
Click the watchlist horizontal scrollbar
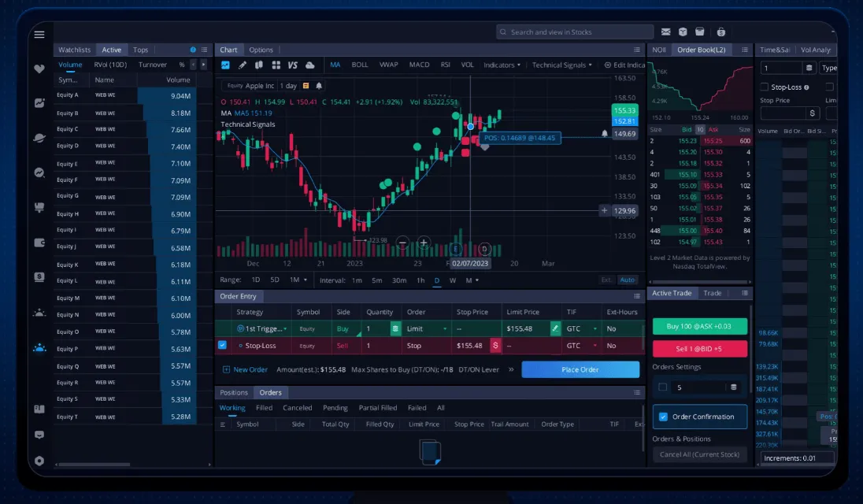point(94,465)
